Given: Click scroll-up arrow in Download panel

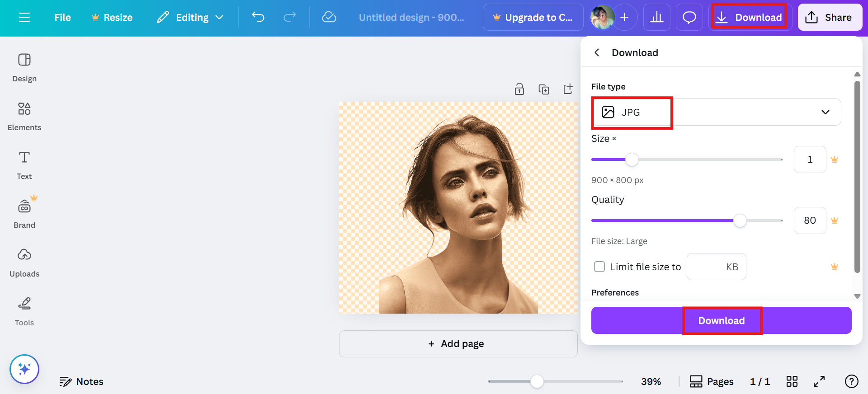Looking at the screenshot, I should pos(857,74).
